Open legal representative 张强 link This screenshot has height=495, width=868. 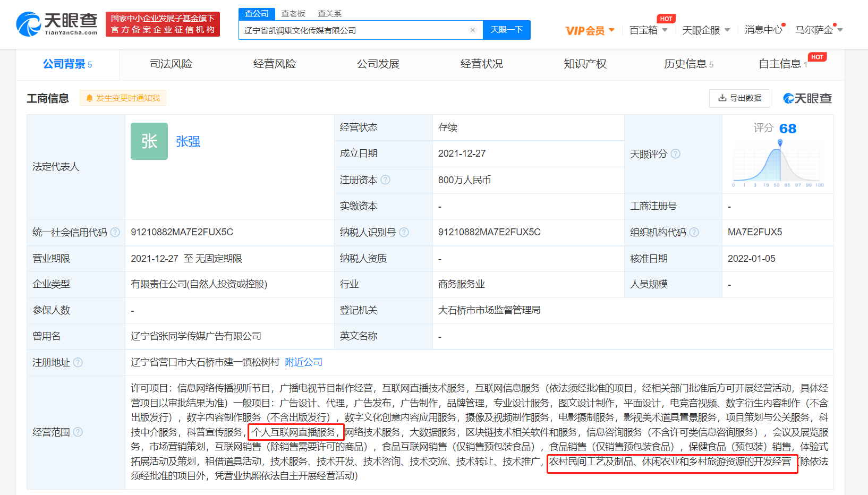click(x=188, y=142)
